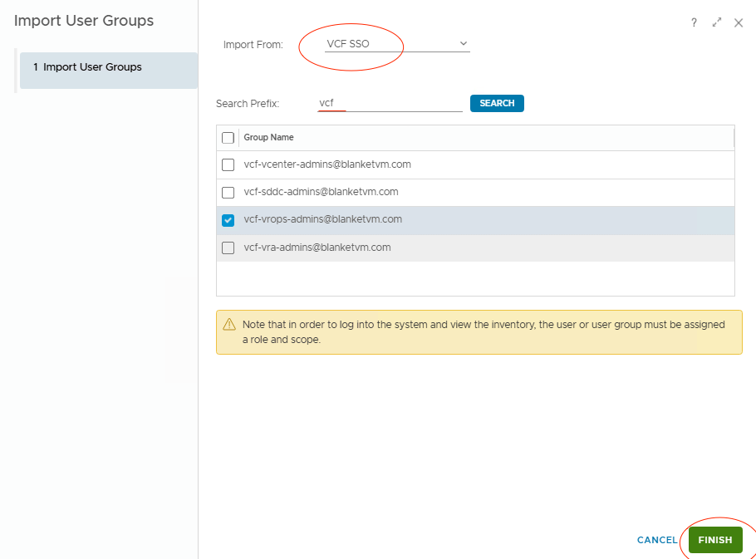Tick the select-all checkbox beside Group Name
Viewport: 756px width, 559px height.
coord(228,138)
